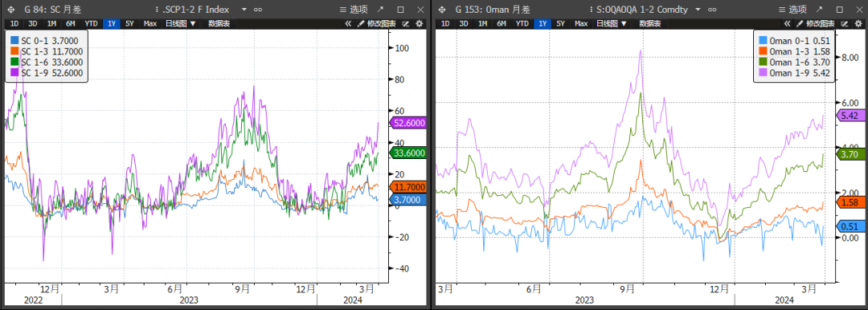
Task: Select the 3D range in the Oman chart
Action: pyautogui.click(x=464, y=23)
